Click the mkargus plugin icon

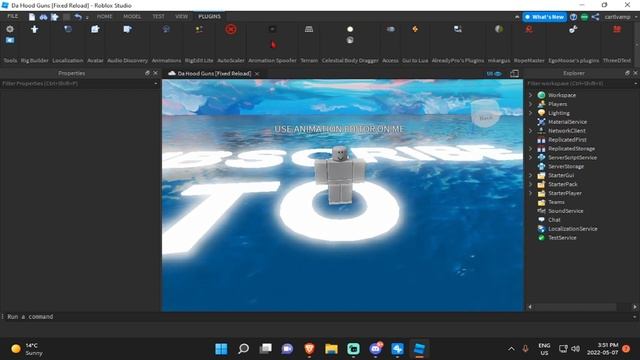pyautogui.click(x=499, y=29)
